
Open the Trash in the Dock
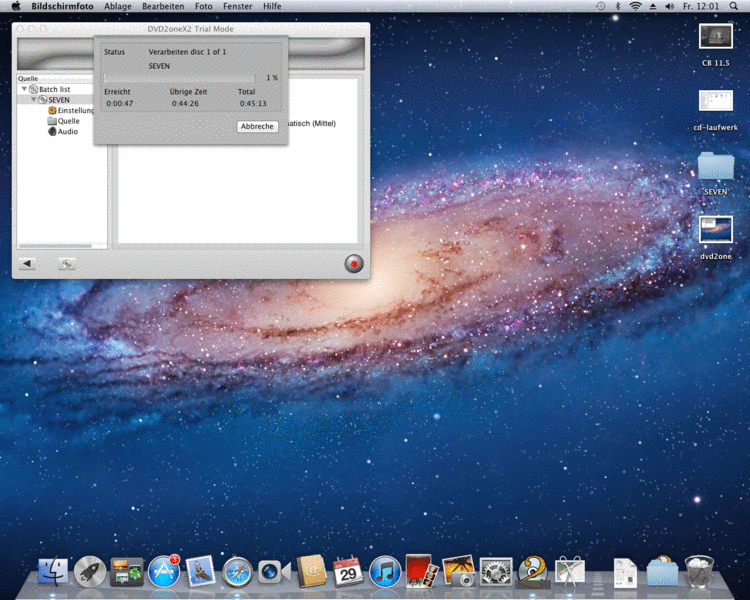pos(699,571)
